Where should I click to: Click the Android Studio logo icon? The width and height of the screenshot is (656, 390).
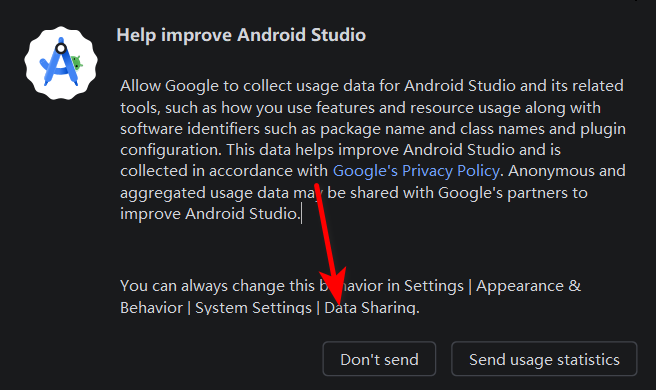tap(61, 63)
